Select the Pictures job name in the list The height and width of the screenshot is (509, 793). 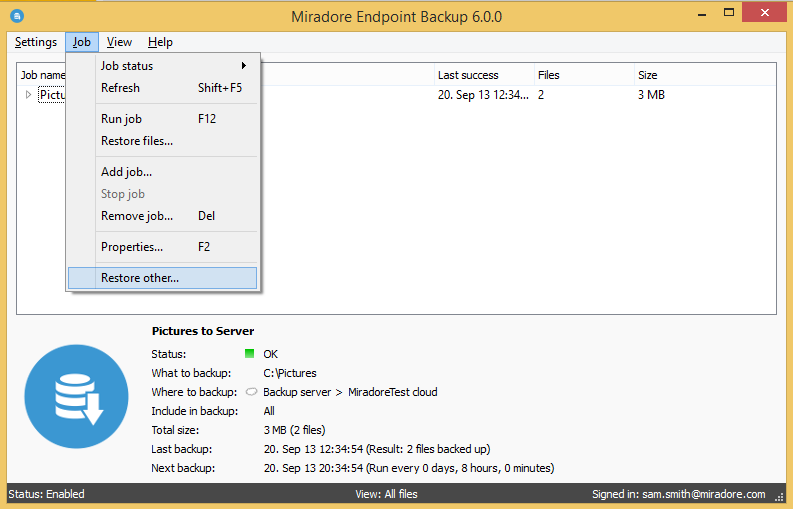(52, 95)
